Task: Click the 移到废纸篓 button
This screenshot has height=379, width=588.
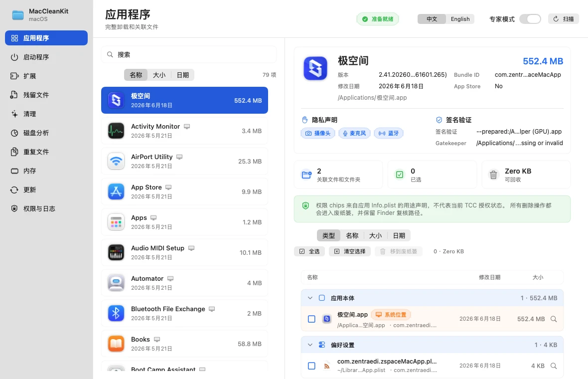Action: [x=399, y=251]
